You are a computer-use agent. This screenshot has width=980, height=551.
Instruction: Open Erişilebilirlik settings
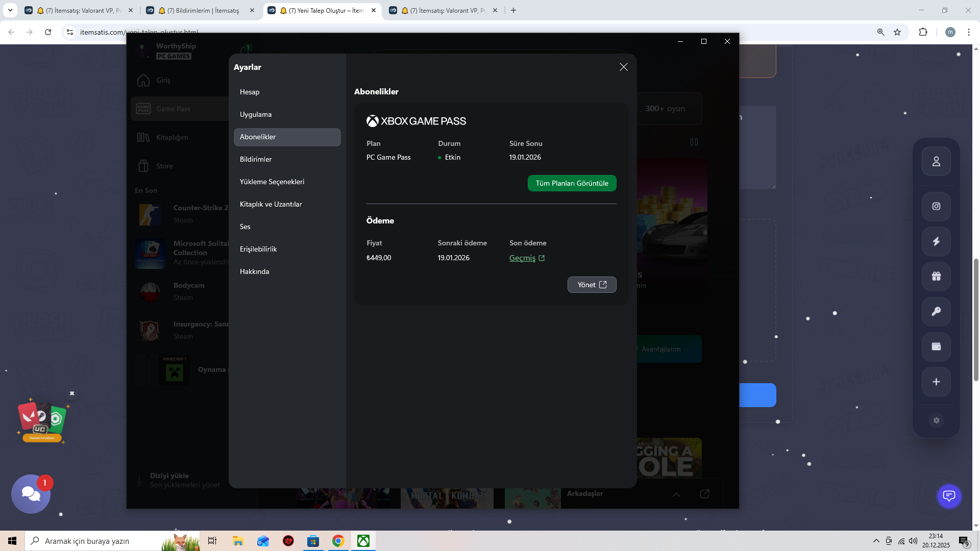(287, 249)
